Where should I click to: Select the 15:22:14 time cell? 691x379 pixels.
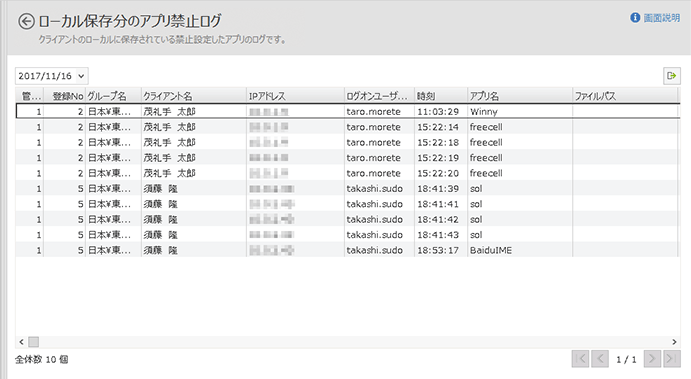(x=441, y=127)
